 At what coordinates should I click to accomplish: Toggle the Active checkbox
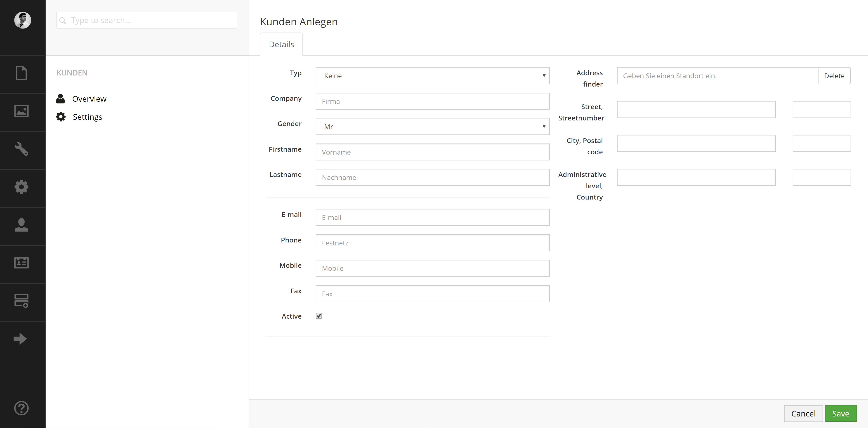pyautogui.click(x=319, y=316)
